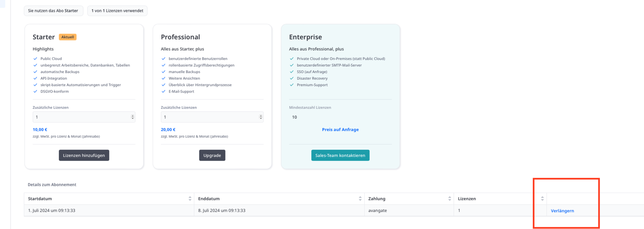The height and width of the screenshot is (229, 644).
Task: Click the Premium-Support checkmark in Enterprise
Action: pyautogui.click(x=292, y=85)
